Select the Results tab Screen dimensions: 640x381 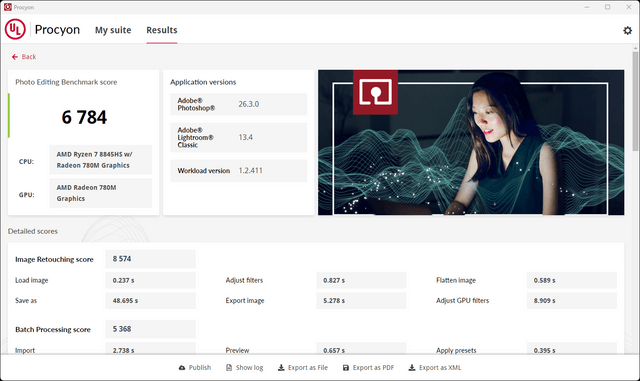click(162, 30)
